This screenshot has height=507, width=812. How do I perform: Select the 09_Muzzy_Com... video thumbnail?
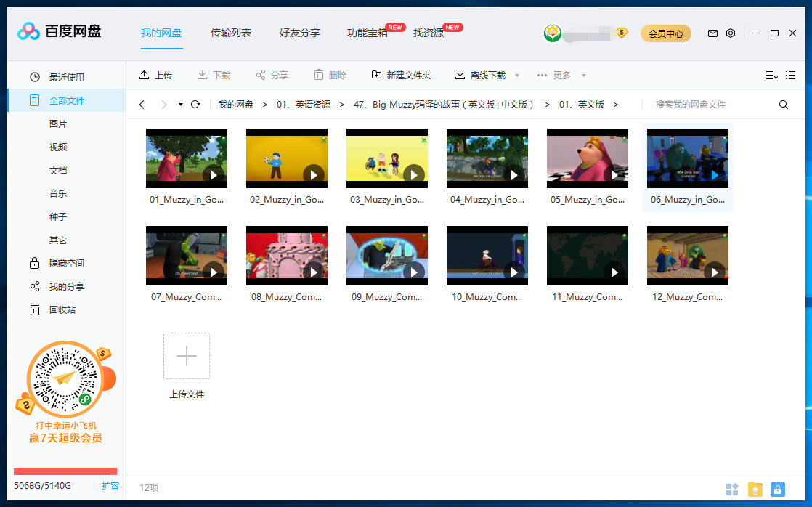(x=387, y=256)
